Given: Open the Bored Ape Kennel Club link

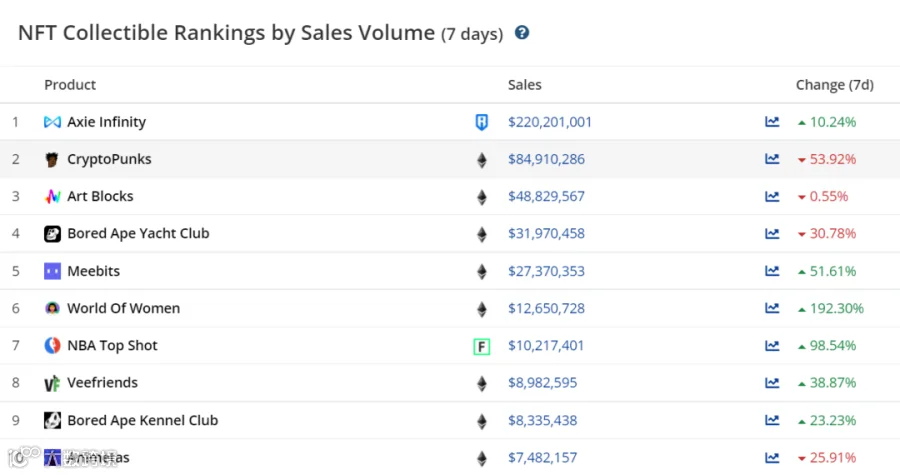Looking at the screenshot, I should tap(142, 420).
